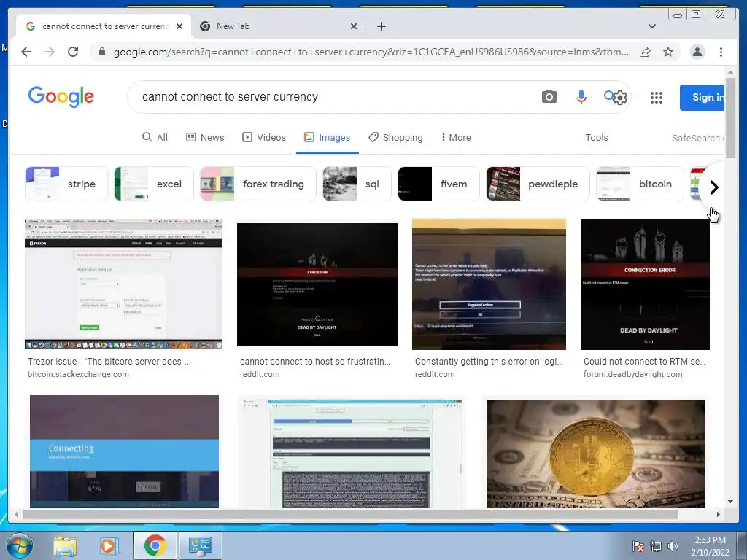Screen dimensions: 747x560
Task: Open Chrome three-dot menu
Action: click(x=721, y=52)
